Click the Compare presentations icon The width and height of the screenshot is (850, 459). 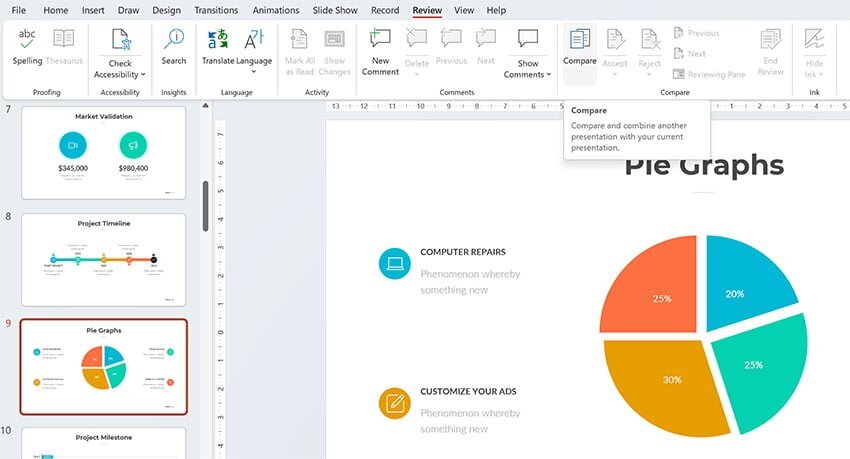(579, 40)
